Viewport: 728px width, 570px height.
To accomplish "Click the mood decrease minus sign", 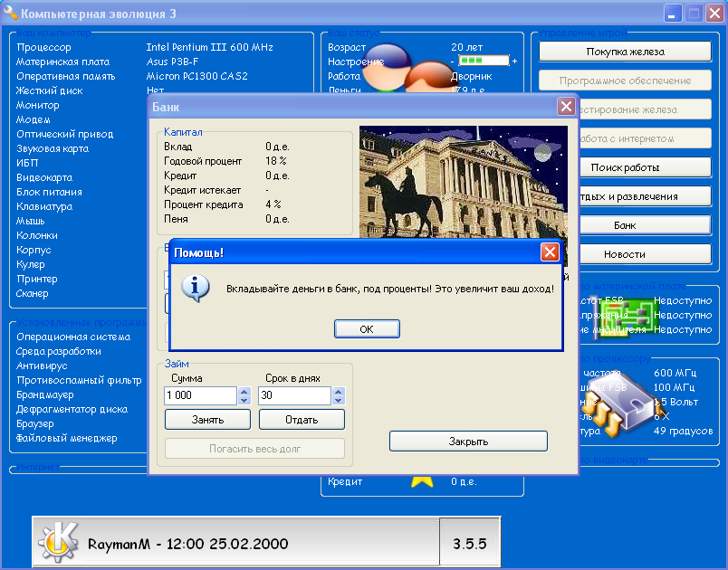I will click(452, 62).
